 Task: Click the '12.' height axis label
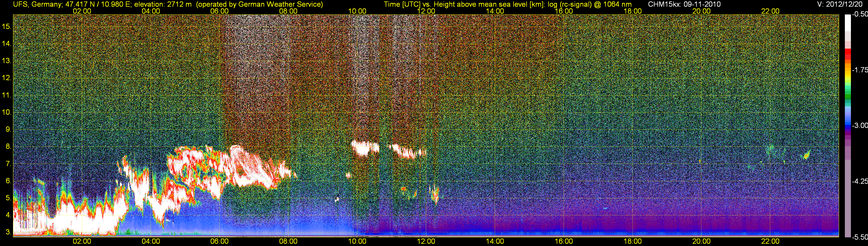pyautogui.click(x=7, y=78)
